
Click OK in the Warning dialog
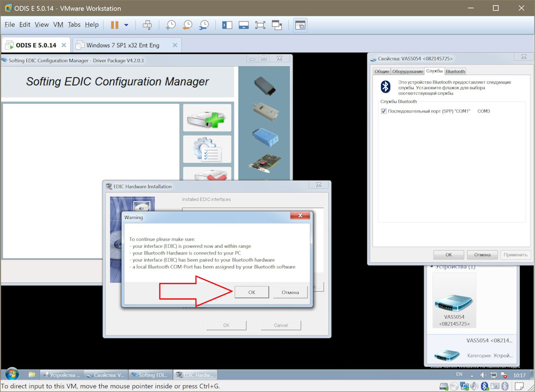pos(252,292)
